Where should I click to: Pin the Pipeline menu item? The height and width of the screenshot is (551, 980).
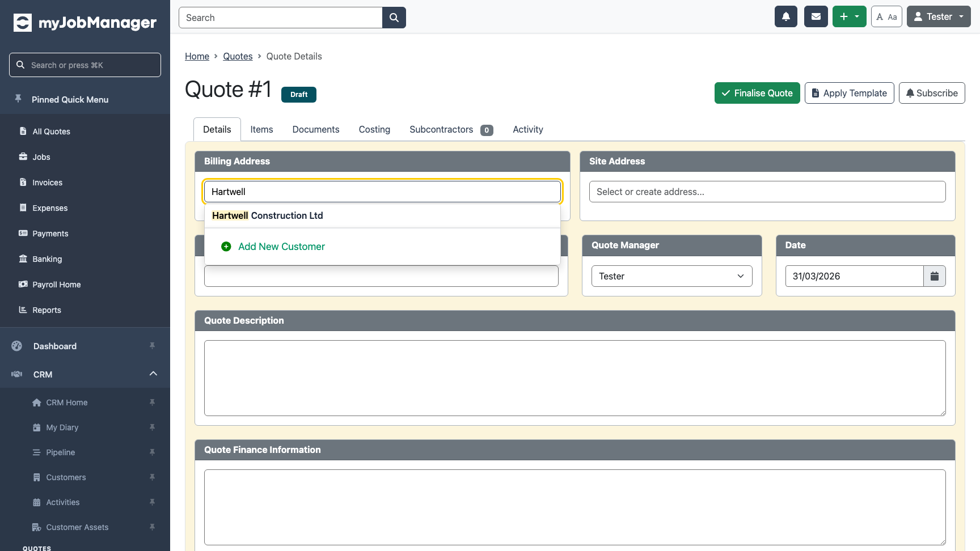(152, 452)
